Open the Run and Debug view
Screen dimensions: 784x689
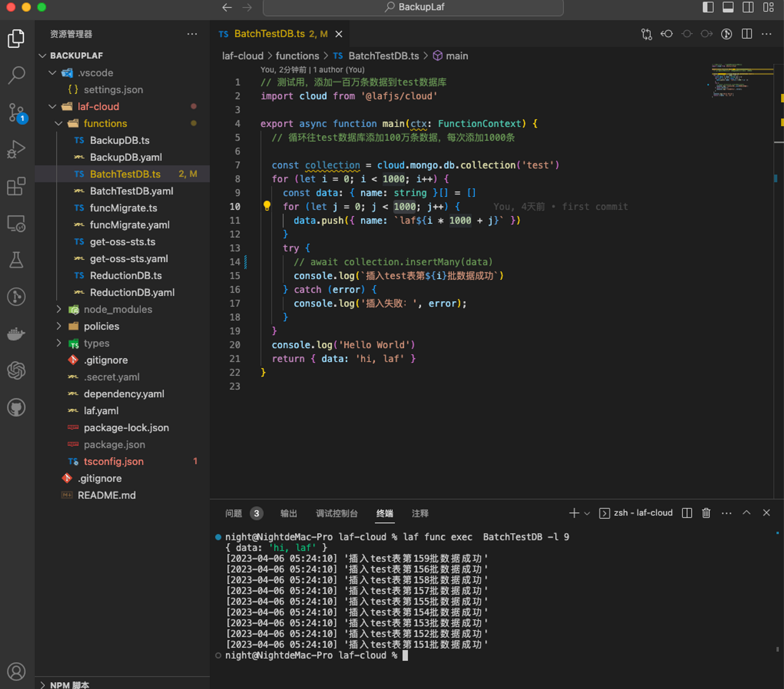(x=16, y=149)
